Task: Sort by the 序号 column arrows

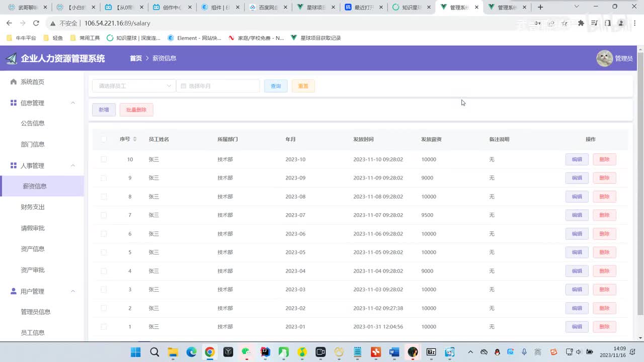Action: coord(135,139)
